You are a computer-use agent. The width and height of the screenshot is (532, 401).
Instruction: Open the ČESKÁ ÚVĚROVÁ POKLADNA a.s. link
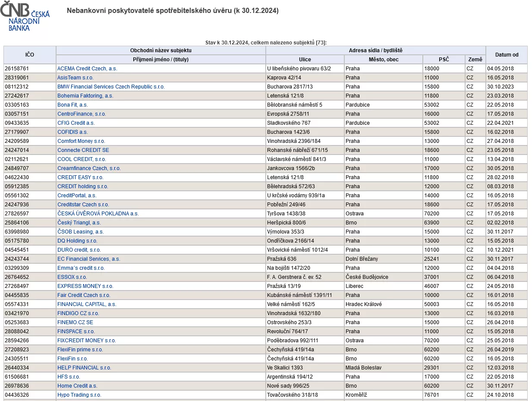(98, 214)
